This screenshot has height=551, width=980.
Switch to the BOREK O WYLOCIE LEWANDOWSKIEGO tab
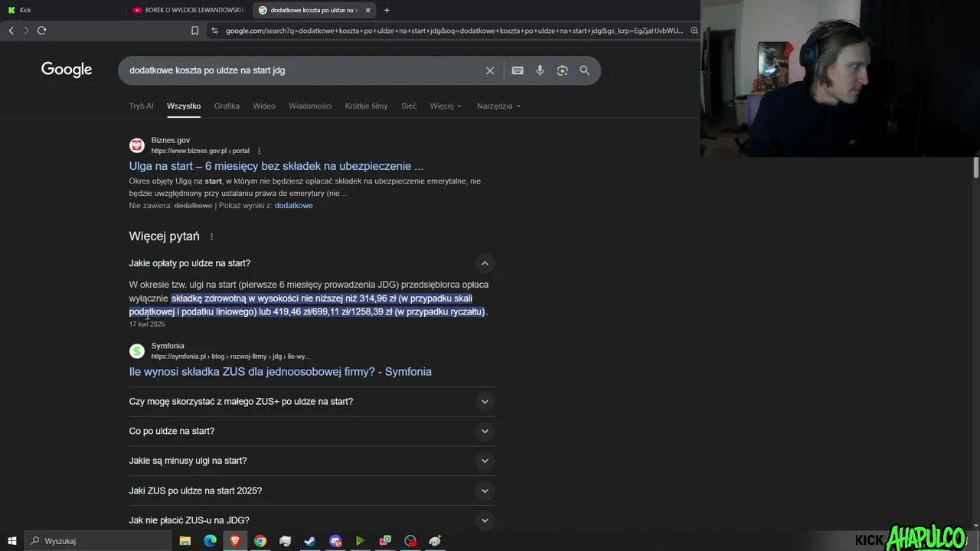pyautogui.click(x=189, y=10)
